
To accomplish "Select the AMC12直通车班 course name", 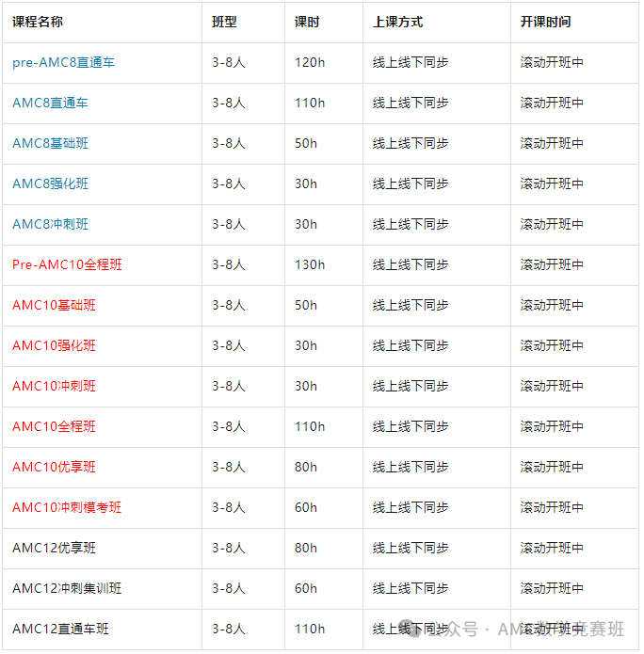I will click(60, 629).
